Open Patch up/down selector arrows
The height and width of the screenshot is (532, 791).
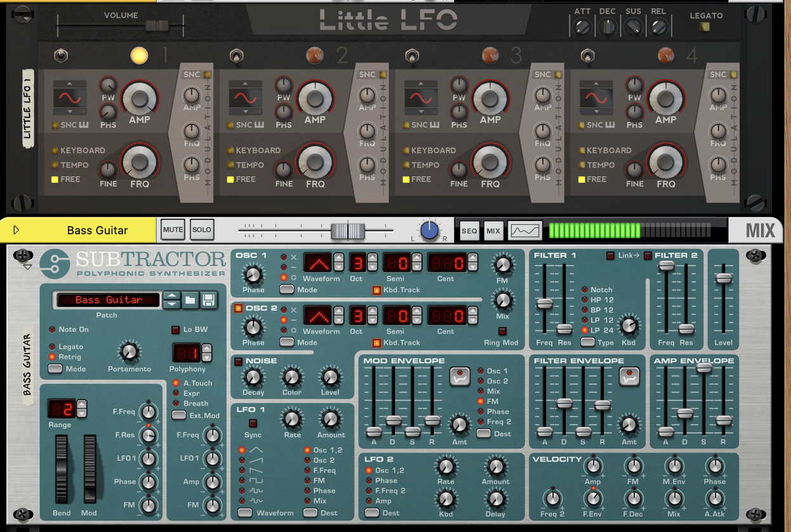tap(171, 300)
